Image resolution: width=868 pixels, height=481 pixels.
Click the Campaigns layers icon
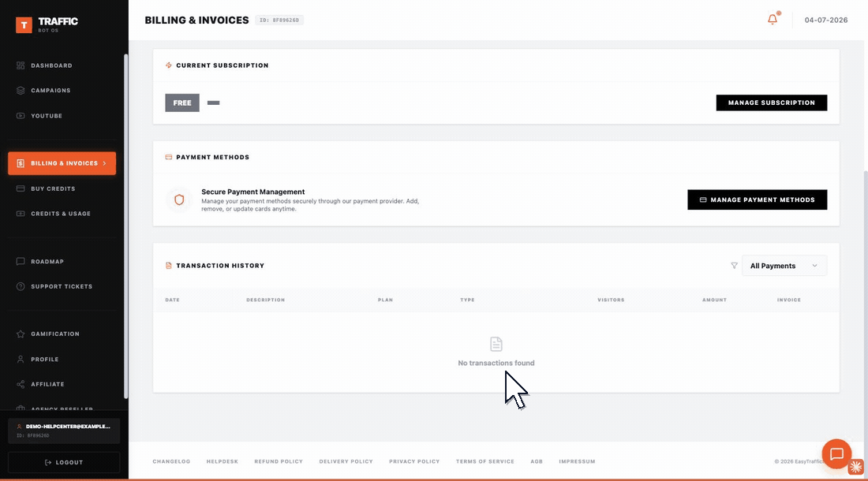[21, 91]
